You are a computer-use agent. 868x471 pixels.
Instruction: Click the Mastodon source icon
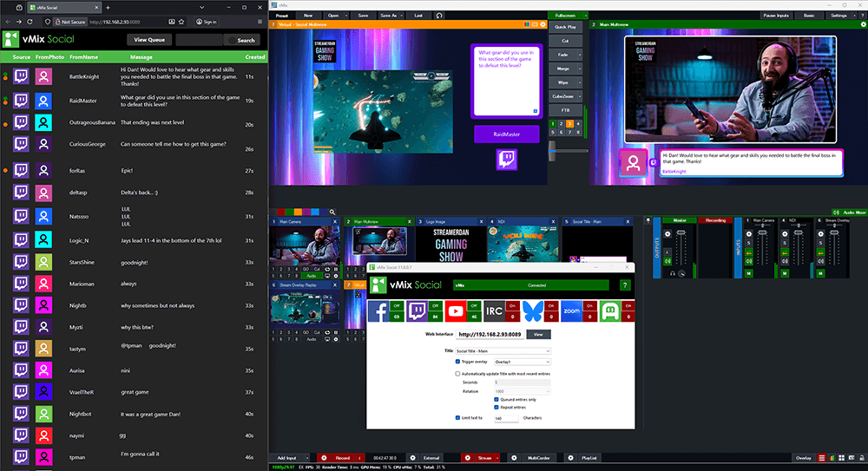click(x=609, y=311)
